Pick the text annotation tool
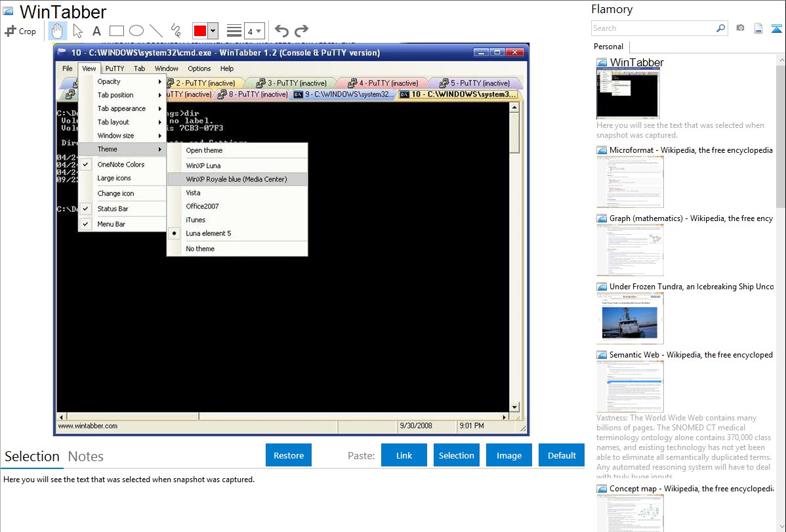 pyautogui.click(x=96, y=31)
